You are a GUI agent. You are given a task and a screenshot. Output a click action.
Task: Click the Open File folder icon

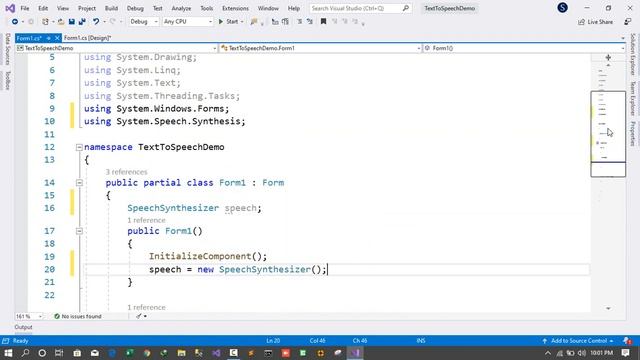[x=61, y=22]
